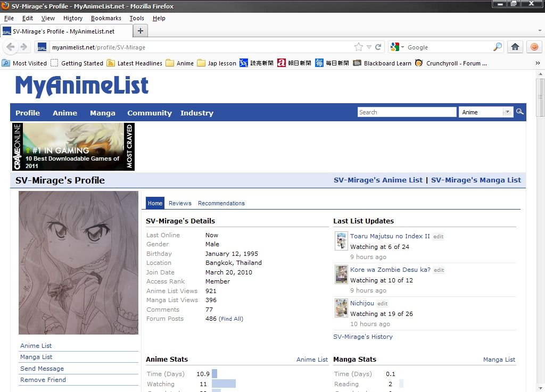The height and width of the screenshot is (392, 545).
Task: Click the Toaru Majutsu no Index II thumbnail
Action: [x=341, y=241]
